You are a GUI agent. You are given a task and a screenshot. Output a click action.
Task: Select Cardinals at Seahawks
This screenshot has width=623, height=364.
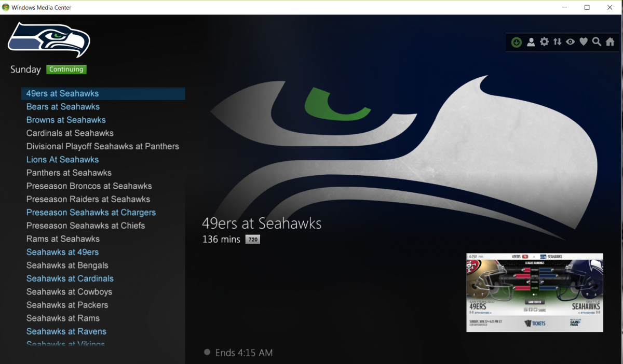[x=70, y=133]
